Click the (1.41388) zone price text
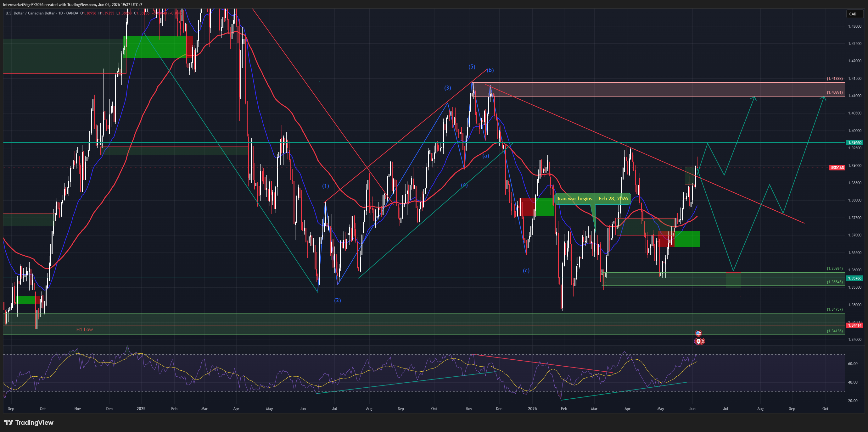 pyautogui.click(x=835, y=79)
